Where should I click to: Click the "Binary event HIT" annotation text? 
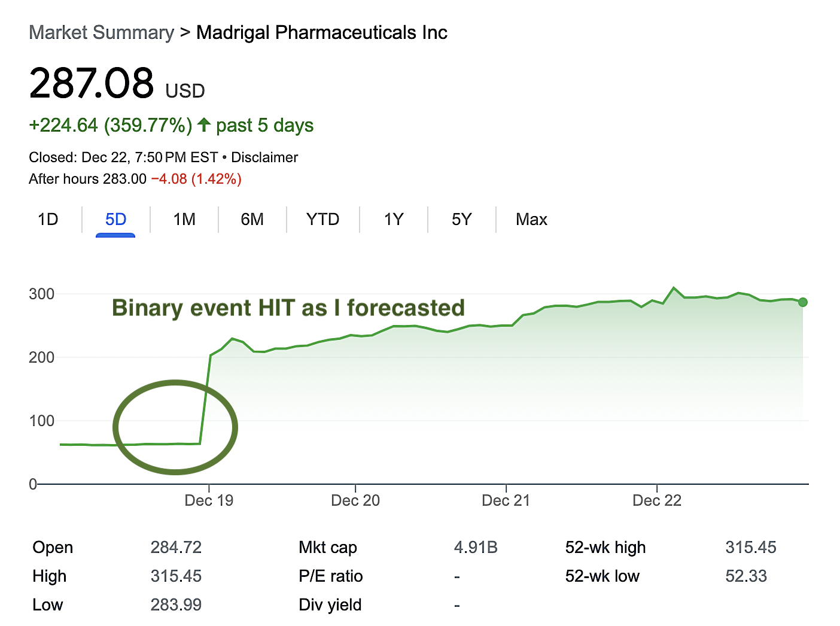pos(288,308)
